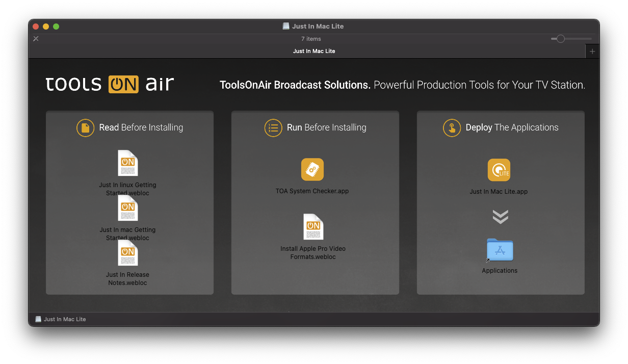Click the disk icon in title bar
This screenshot has width=628, height=364.
[286, 26]
